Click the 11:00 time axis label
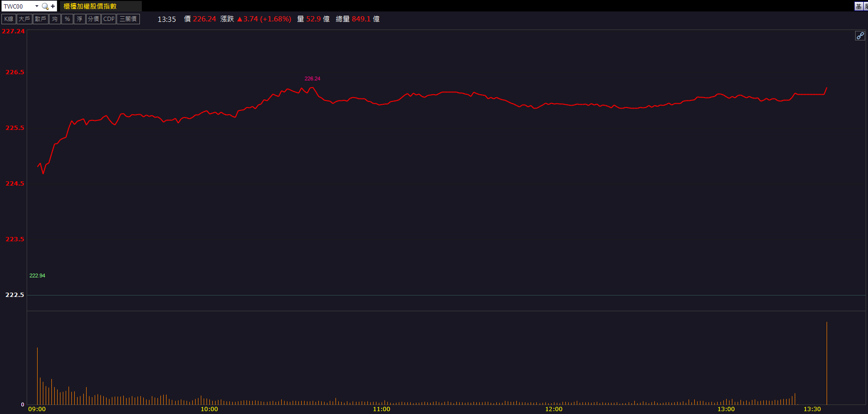The width and height of the screenshot is (868, 414). pyautogui.click(x=382, y=409)
